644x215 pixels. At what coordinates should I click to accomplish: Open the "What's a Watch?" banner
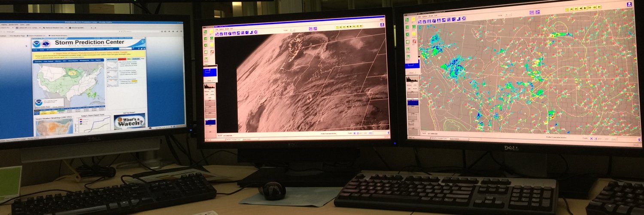click(129, 122)
